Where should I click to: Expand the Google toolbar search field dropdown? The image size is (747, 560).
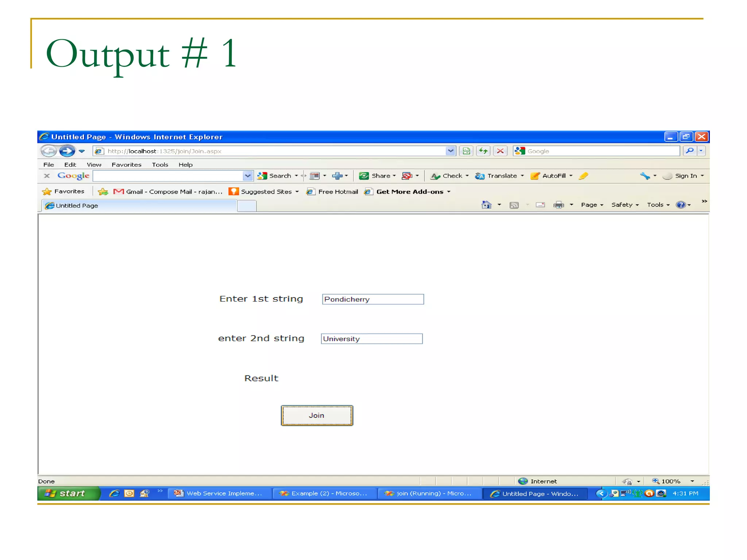(248, 176)
